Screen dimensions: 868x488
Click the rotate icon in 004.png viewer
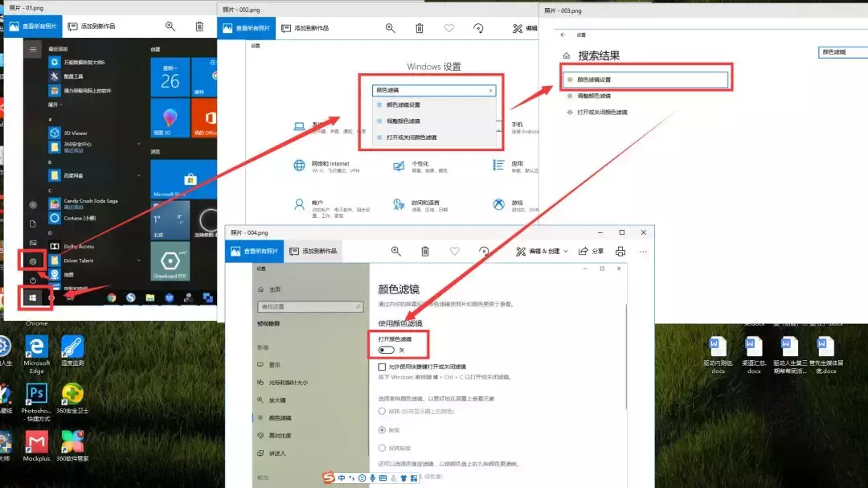pos(484,252)
